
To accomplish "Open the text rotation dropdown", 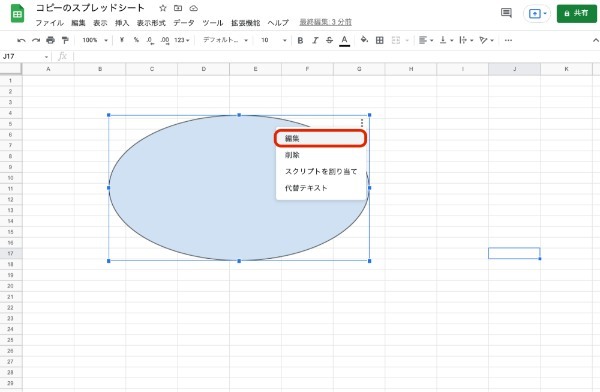I will (487, 40).
